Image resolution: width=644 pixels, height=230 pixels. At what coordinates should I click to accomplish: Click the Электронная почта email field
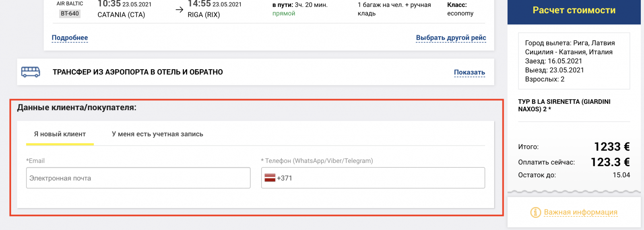point(138,178)
